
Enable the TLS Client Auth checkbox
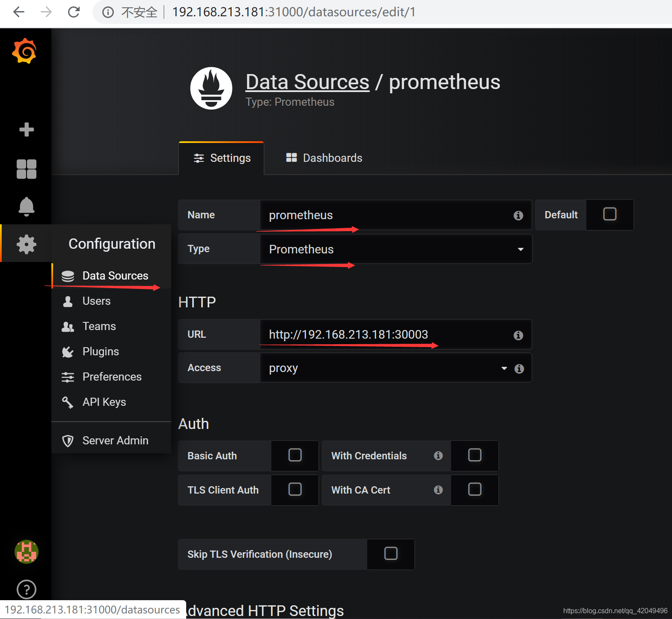[x=295, y=489]
